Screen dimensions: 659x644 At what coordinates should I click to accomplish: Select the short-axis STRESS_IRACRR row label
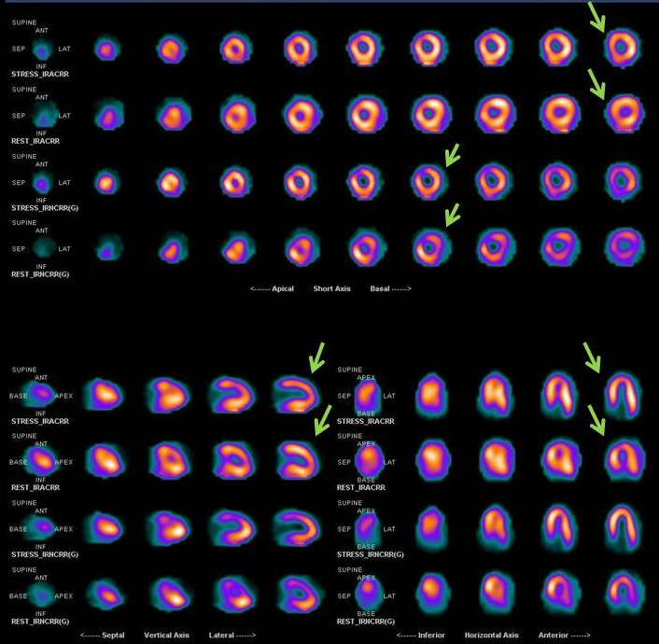(x=40, y=74)
